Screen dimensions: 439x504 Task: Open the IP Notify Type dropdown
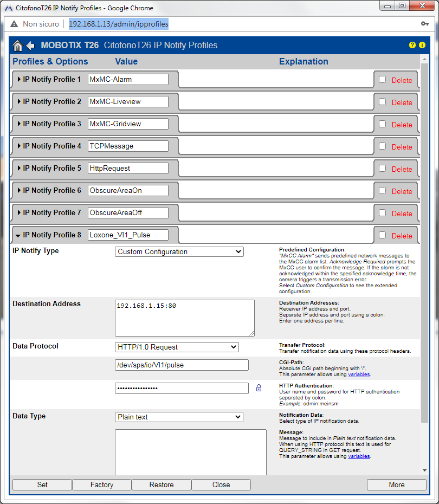(179, 251)
